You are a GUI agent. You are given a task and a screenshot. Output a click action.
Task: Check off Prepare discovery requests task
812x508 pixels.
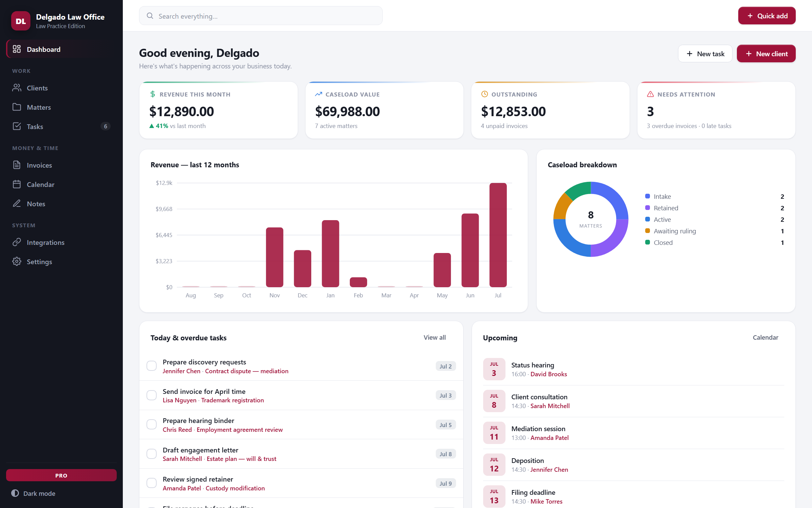[152, 366]
